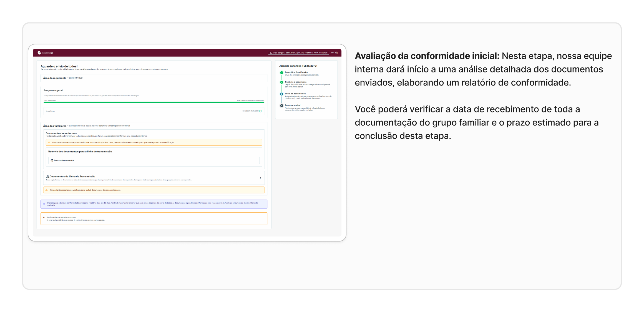Click info icon in blue prazo notice
The width and height of the screenshot is (644, 312).
click(44, 204)
